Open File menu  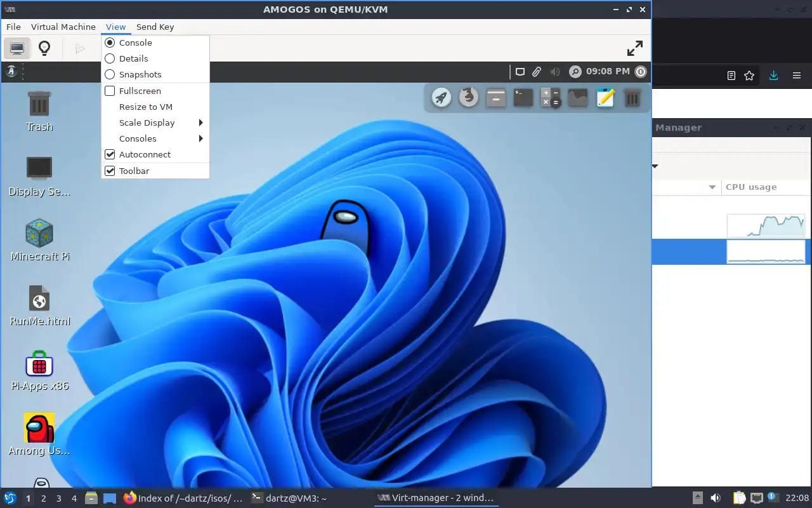click(x=13, y=27)
